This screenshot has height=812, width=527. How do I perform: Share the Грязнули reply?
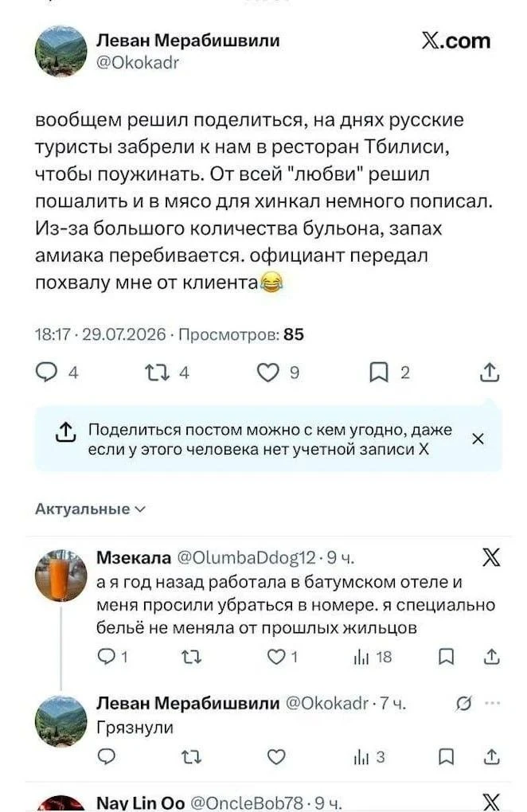coord(491,757)
